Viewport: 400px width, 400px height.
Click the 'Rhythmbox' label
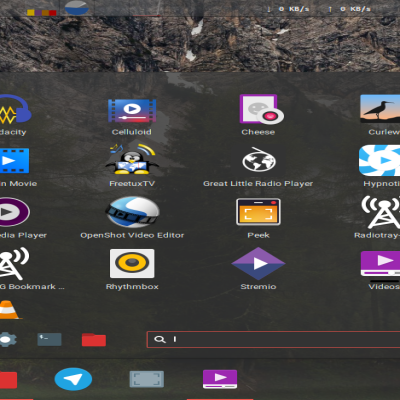[132, 287]
